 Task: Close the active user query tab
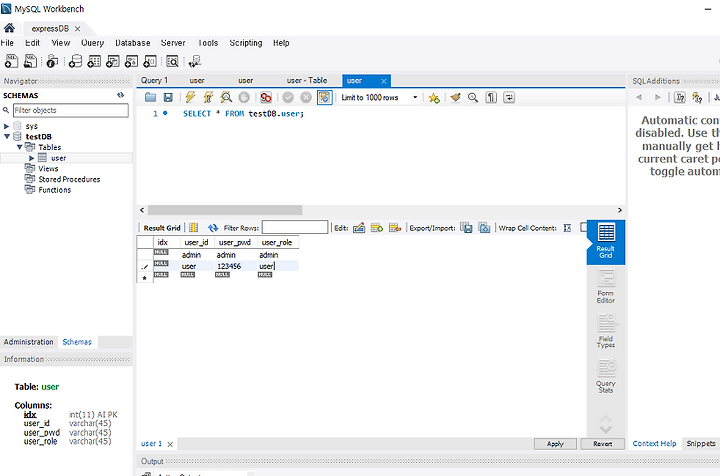[383, 81]
